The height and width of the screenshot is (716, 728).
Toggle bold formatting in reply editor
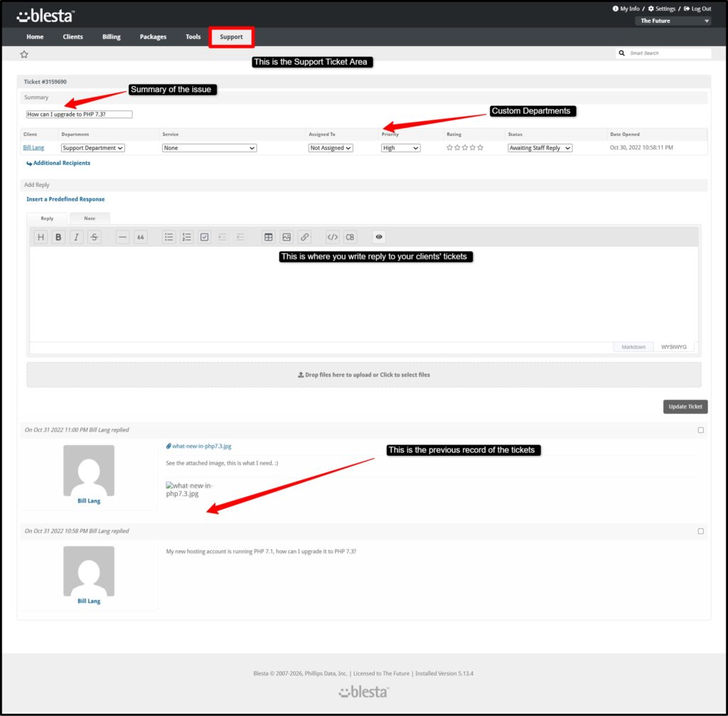pyautogui.click(x=58, y=237)
